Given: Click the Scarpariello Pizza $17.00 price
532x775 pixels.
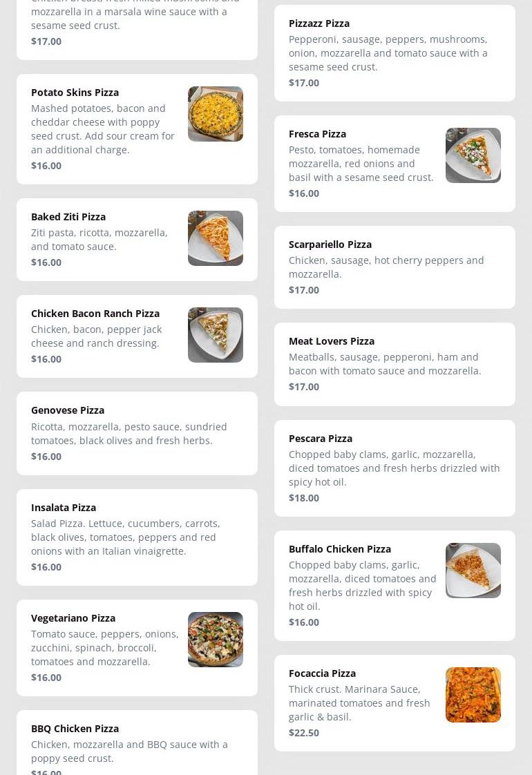Looking at the screenshot, I should click(x=304, y=290).
